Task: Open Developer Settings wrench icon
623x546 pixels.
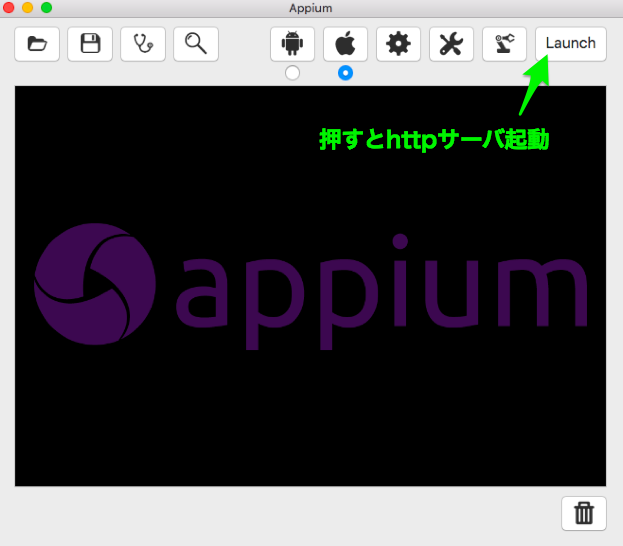Action: click(x=451, y=44)
